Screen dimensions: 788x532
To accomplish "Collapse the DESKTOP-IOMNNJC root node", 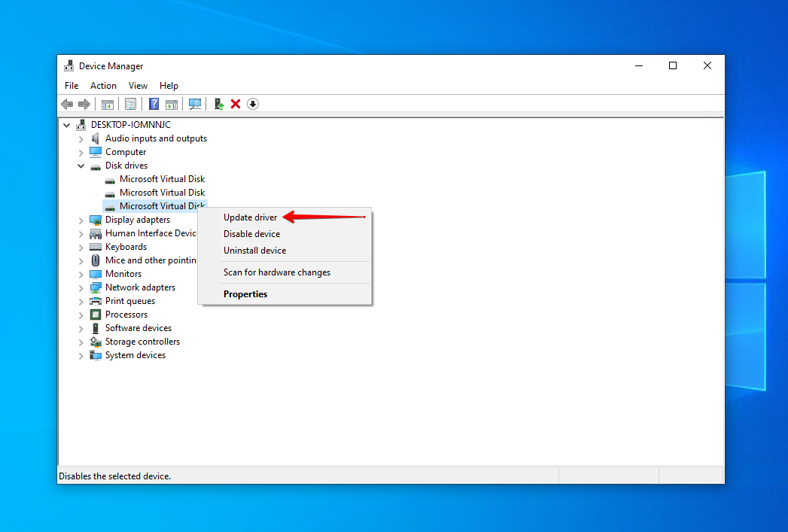I will pyautogui.click(x=67, y=125).
